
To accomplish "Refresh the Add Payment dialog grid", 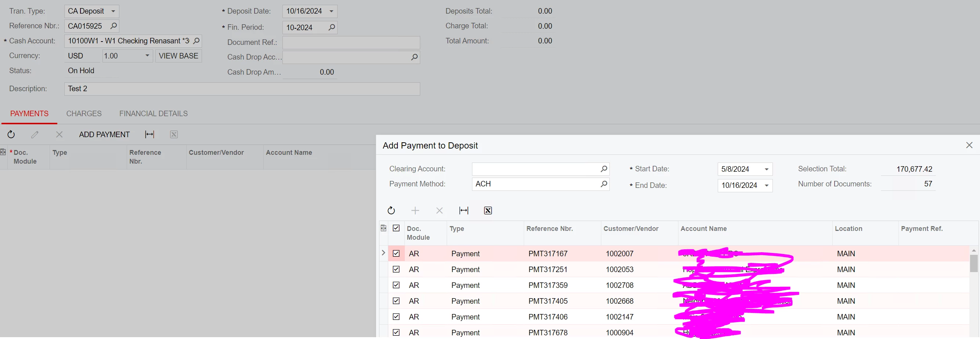I will [x=391, y=210].
